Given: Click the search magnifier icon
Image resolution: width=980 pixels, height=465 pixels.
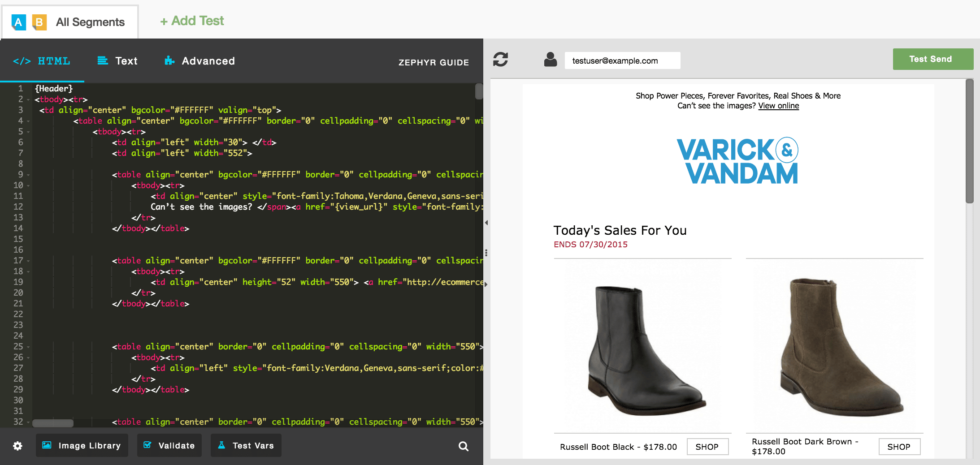Looking at the screenshot, I should click(464, 446).
